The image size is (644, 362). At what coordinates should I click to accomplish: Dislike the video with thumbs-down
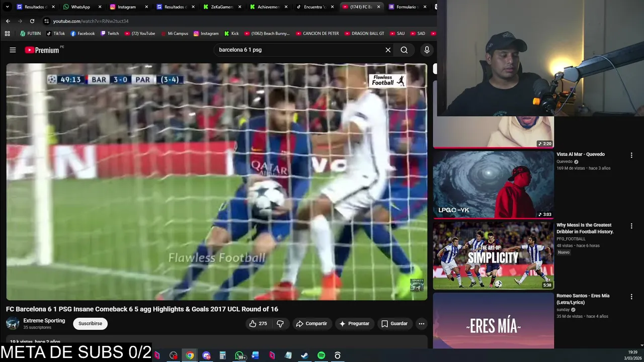(x=280, y=323)
